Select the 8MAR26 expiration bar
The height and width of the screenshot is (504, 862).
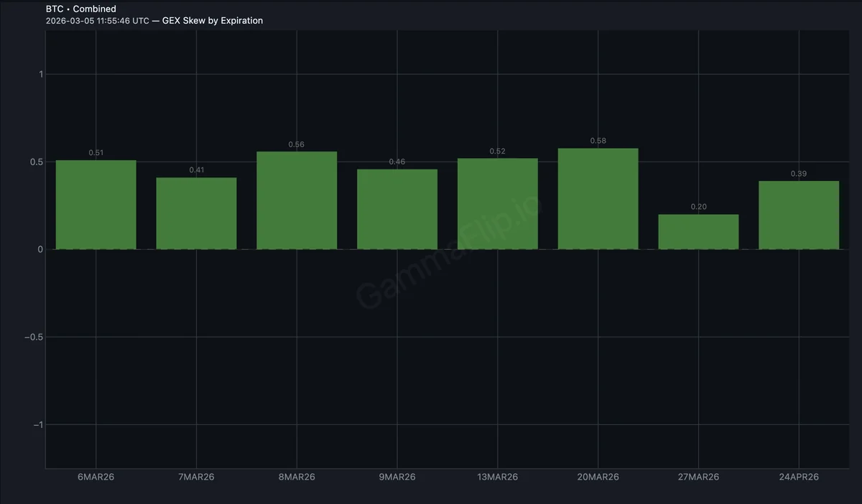tap(297, 201)
